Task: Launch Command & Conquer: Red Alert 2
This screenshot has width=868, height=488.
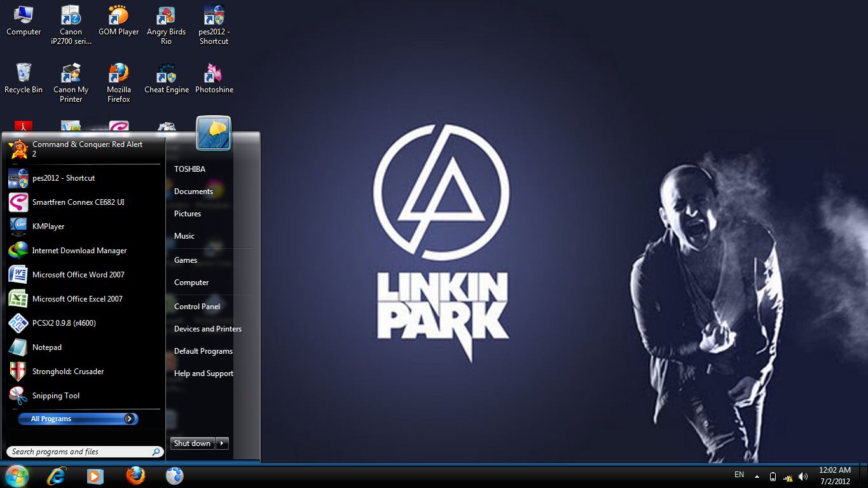Action: click(85, 150)
